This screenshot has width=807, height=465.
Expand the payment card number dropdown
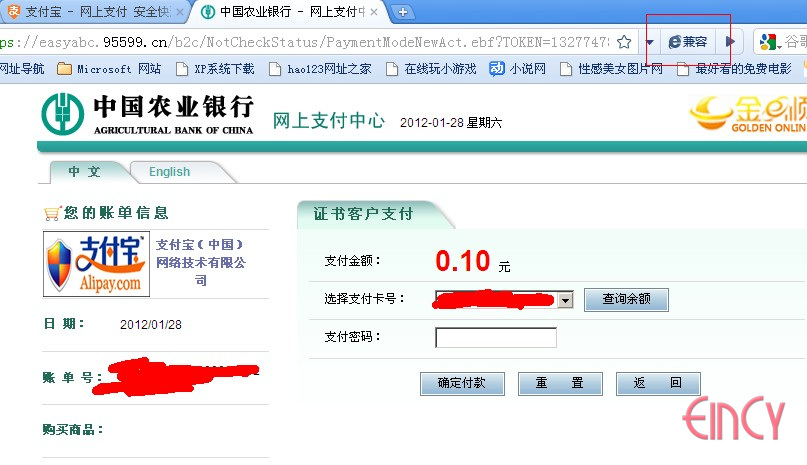tap(565, 300)
